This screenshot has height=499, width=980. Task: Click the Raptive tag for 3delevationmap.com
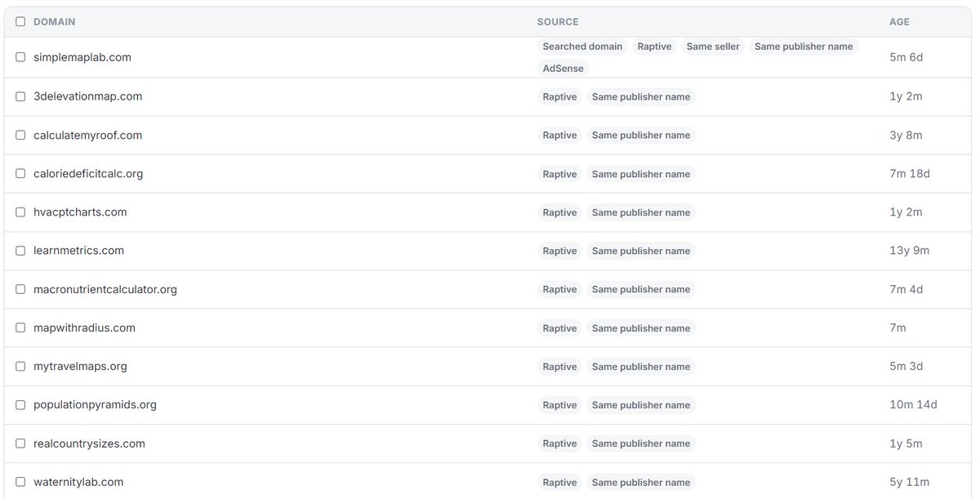559,96
